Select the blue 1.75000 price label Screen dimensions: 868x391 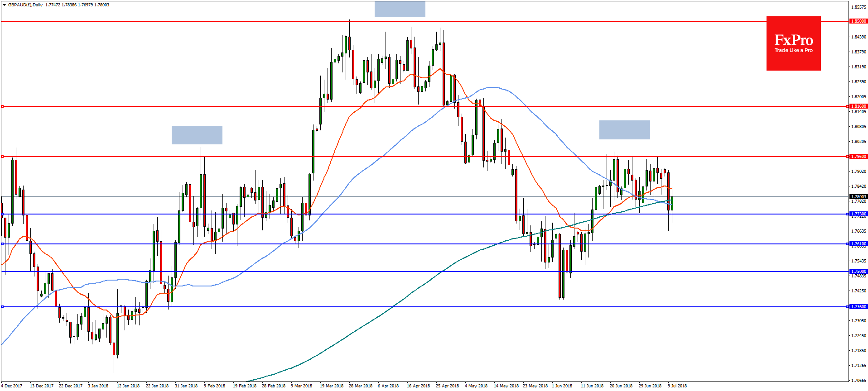tap(858, 272)
